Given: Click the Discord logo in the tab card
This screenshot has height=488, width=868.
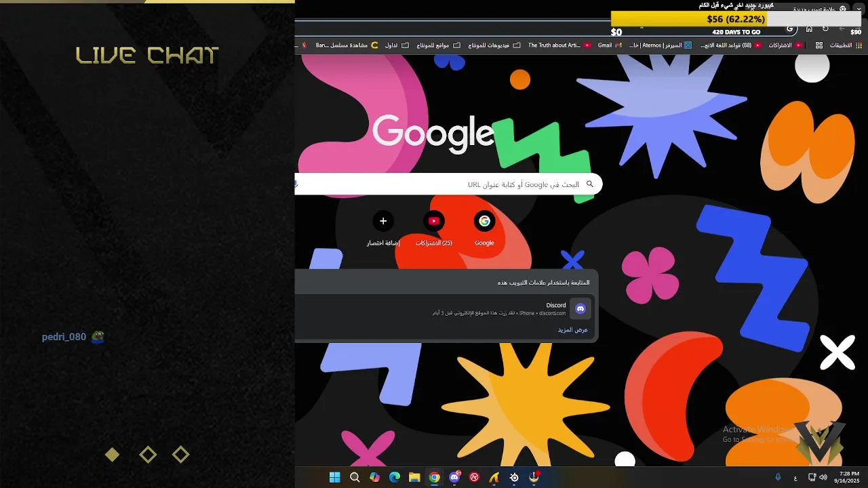Looking at the screenshot, I should click(x=580, y=309).
